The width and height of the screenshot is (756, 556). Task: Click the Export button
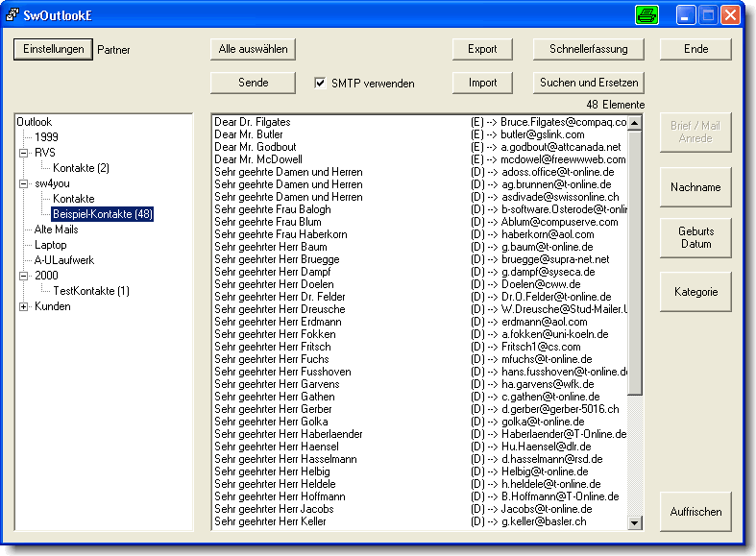[482, 49]
